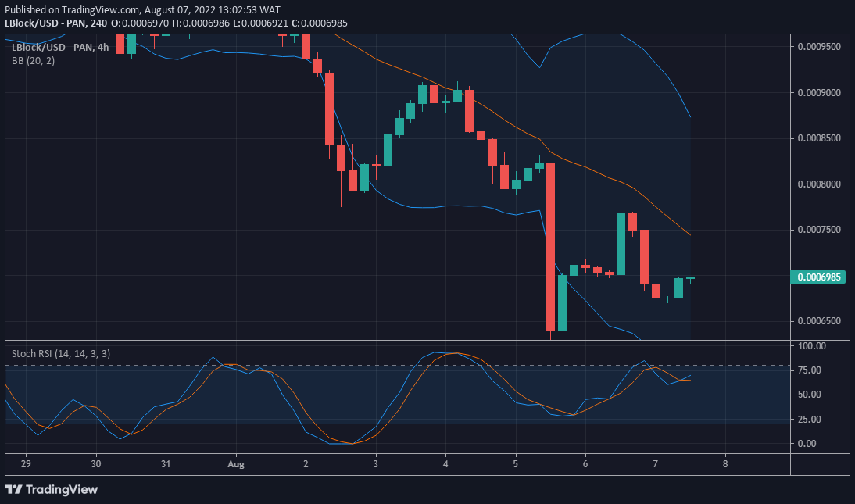The image size is (855, 504).
Task: Click the current price label 0.0006985
Action: (818, 277)
